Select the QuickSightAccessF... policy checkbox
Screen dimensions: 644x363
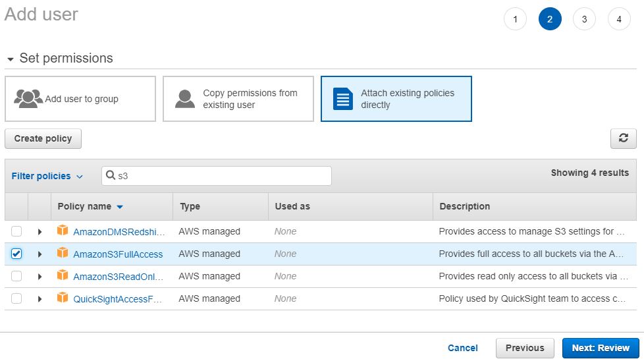16,298
